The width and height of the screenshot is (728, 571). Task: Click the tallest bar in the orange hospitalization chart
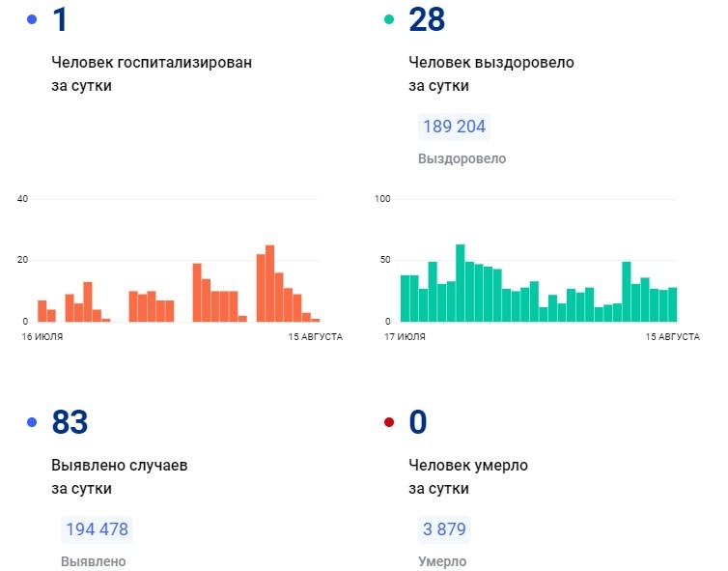coord(269,283)
